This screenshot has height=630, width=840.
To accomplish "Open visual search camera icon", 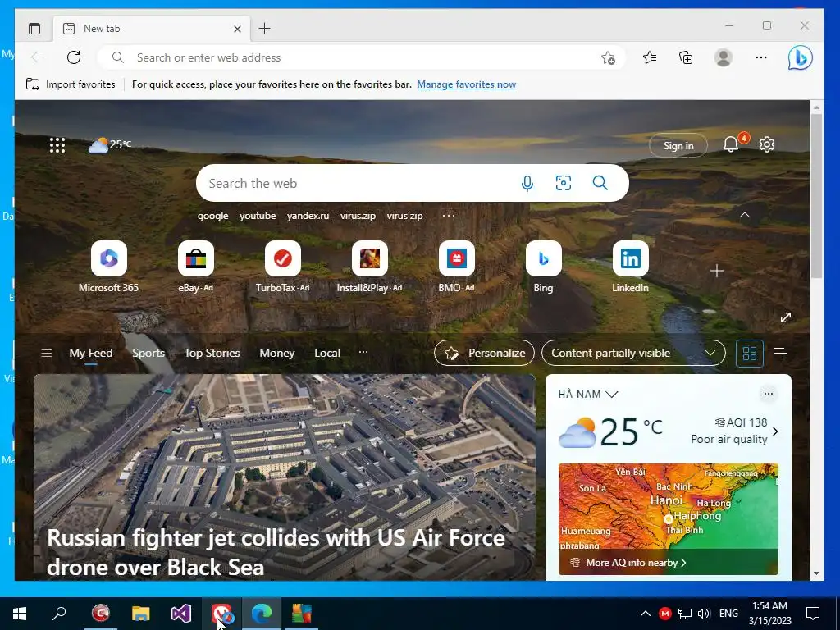I will point(563,183).
